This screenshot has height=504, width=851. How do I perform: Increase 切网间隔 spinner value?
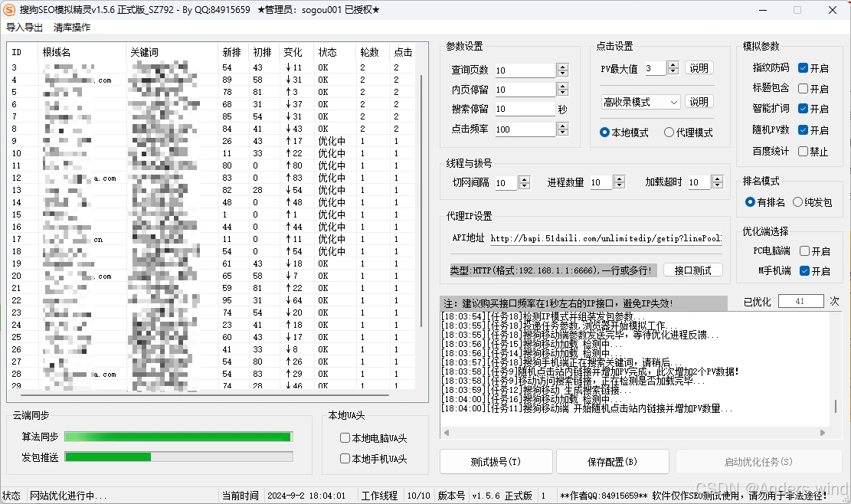pos(524,179)
